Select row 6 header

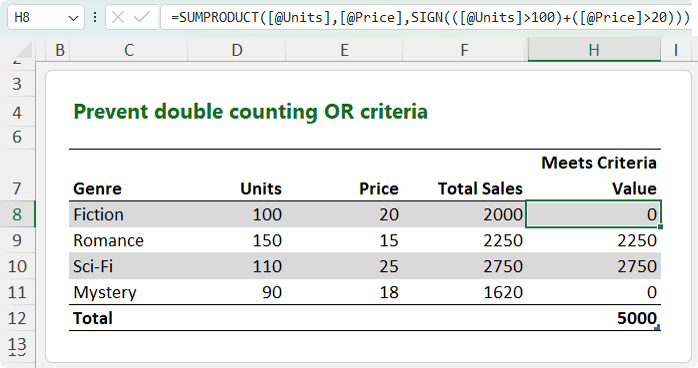(x=17, y=137)
